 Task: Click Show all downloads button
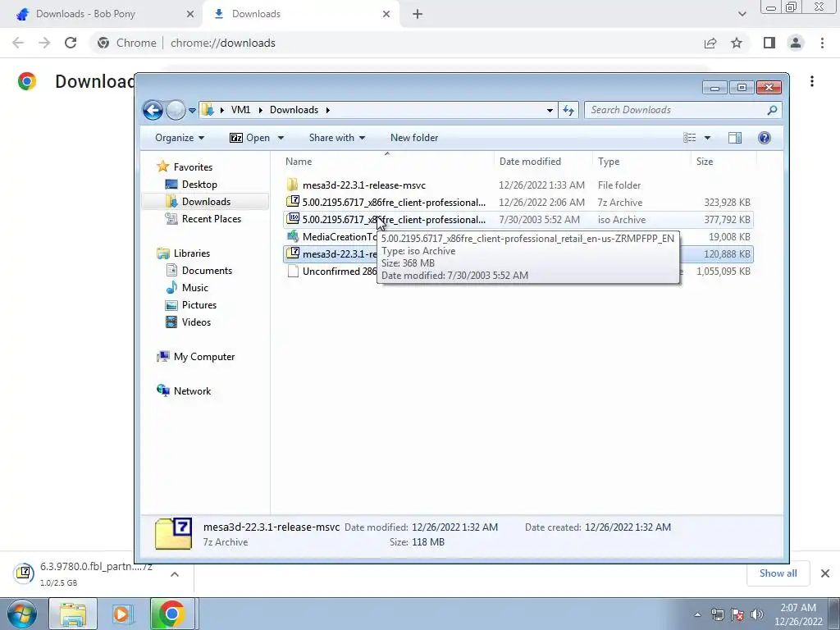pyautogui.click(x=778, y=573)
